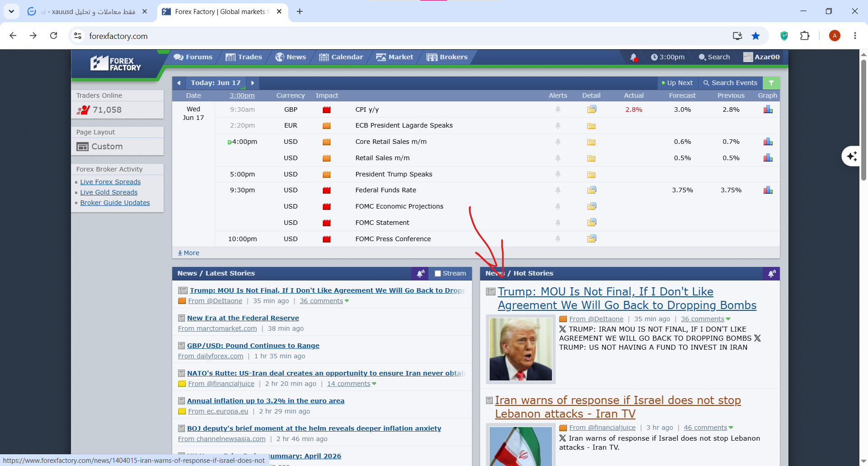The height and width of the screenshot is (466, 868).
Task: Open the Forex Factory logo home link
Action: coord(116,64)
